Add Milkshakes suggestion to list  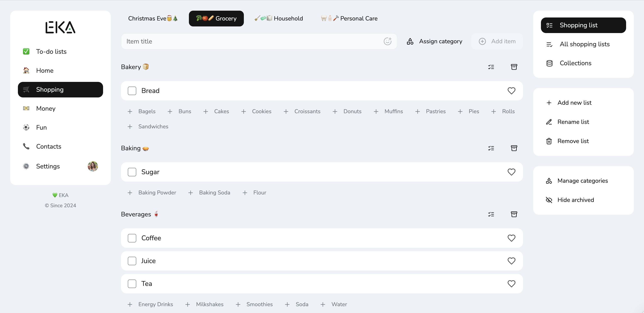point(204,304)
